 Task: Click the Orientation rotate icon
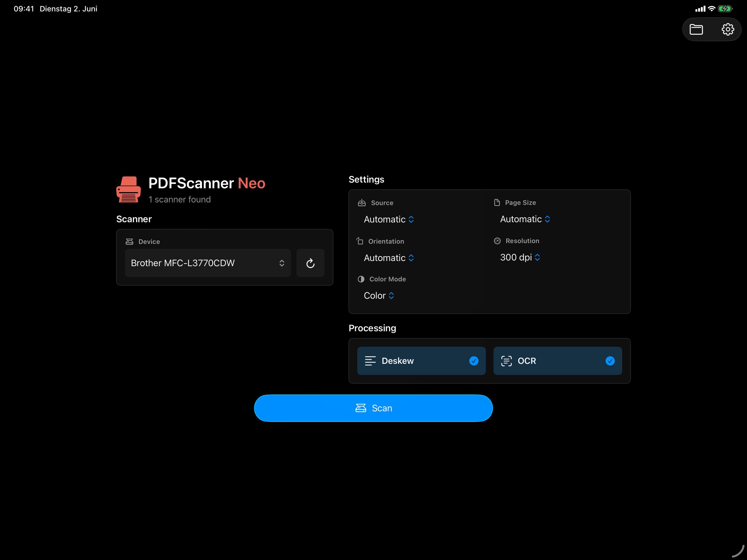pos(360,241)
